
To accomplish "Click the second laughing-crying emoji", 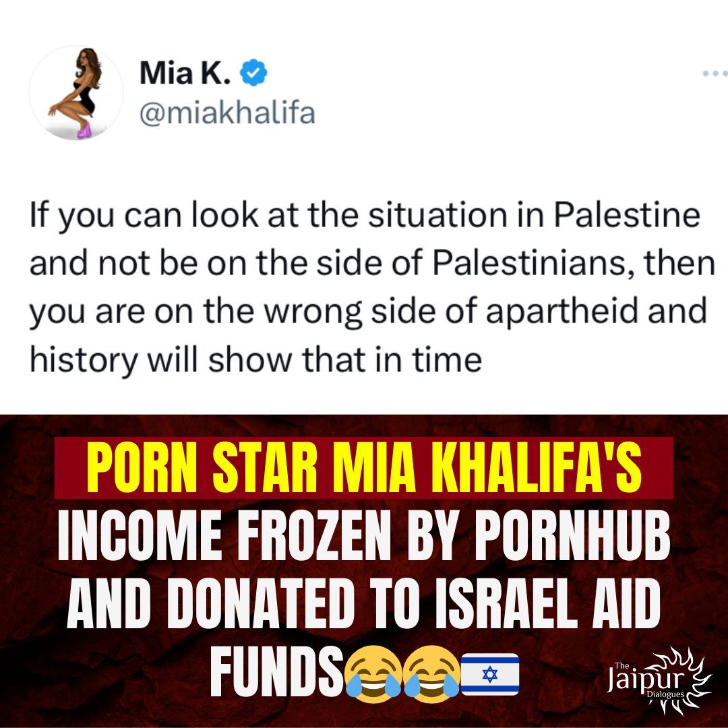I will point(431,673).
